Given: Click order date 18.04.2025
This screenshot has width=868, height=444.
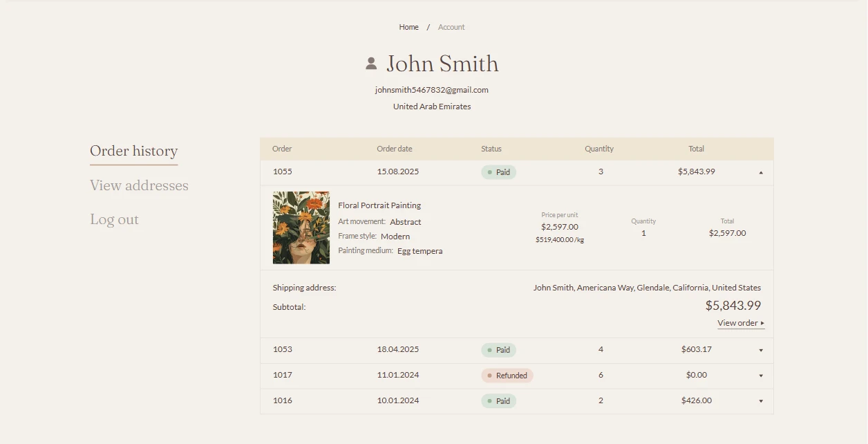Looking at the screenshot, I should click(x=398, y=349).
